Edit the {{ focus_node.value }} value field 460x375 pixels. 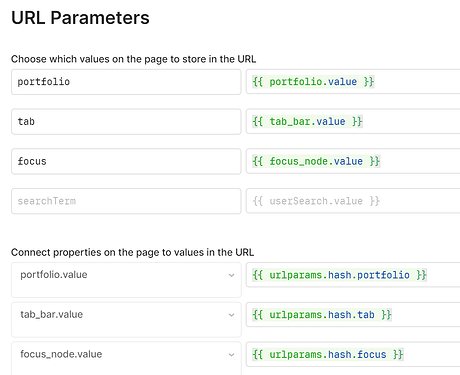click(x=353, y=161)
